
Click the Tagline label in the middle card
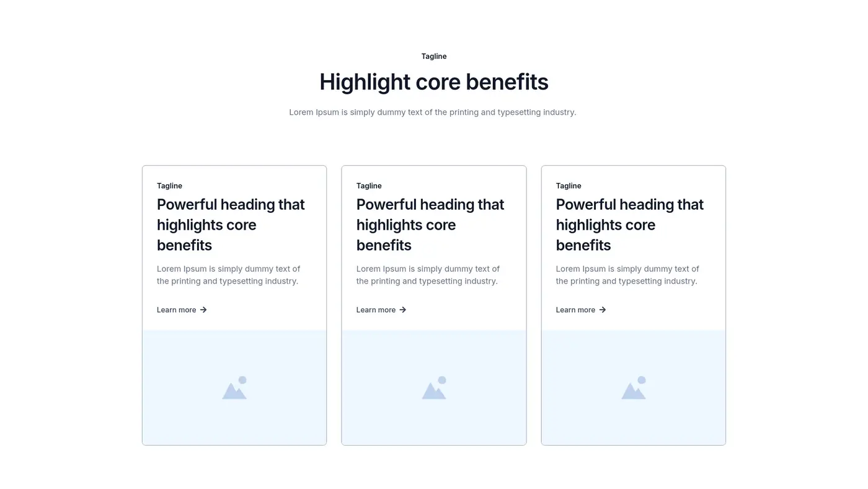(x=369, y=186)
